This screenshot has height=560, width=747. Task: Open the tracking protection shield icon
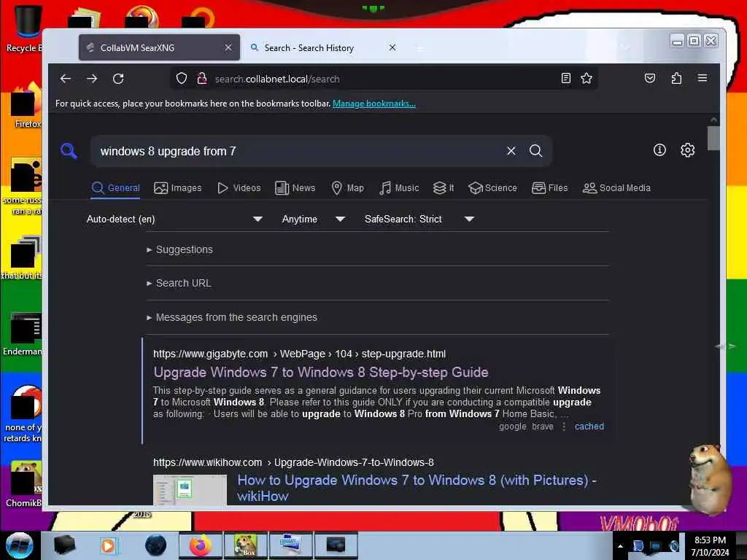182,78
